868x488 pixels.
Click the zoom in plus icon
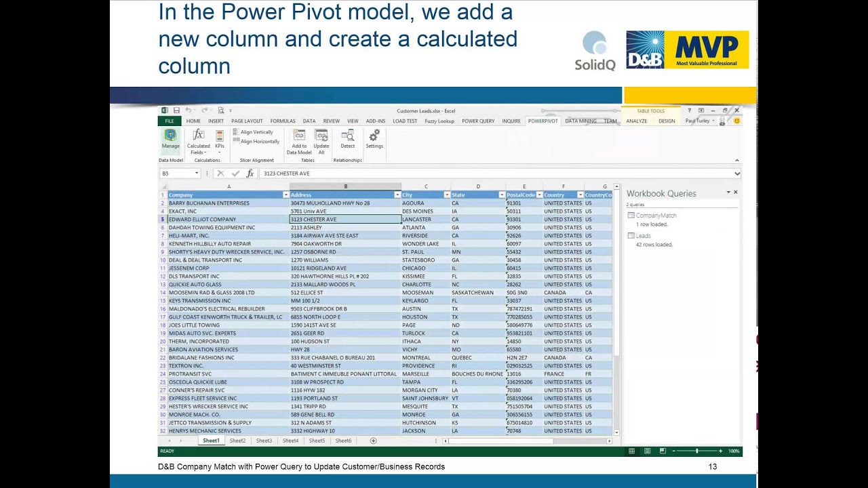click(x=720, y=451)
